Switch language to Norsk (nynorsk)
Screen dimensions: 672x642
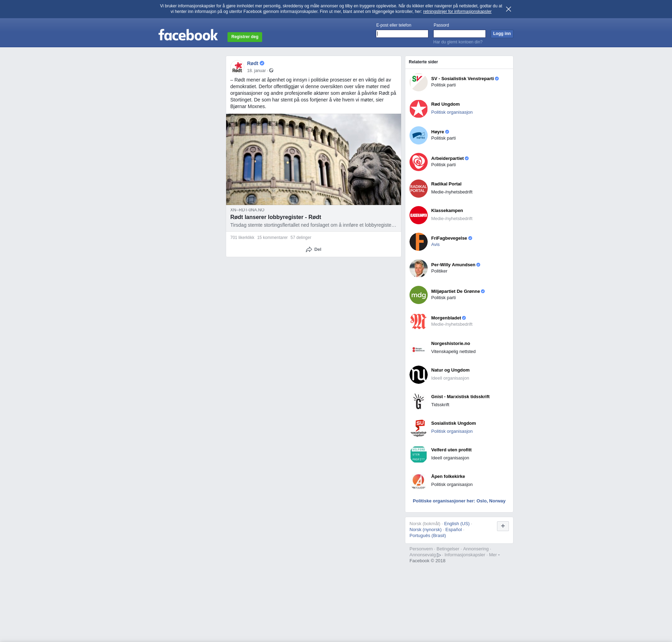point(426,530)
